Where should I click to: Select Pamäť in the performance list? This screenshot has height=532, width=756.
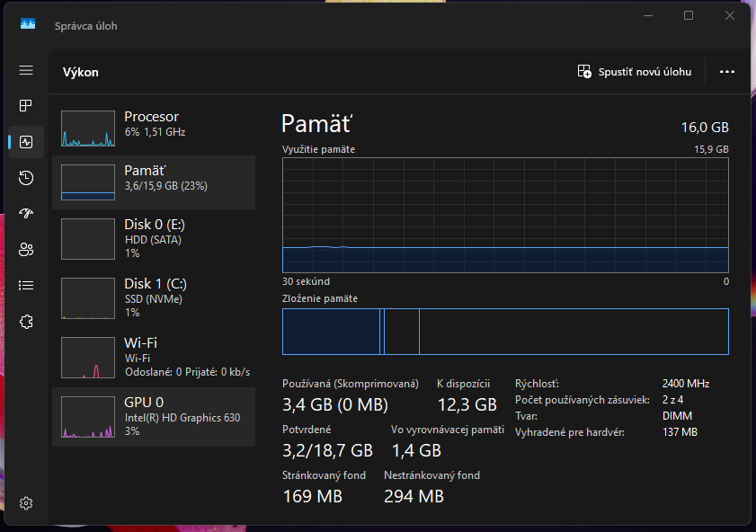tap(154, 182)
